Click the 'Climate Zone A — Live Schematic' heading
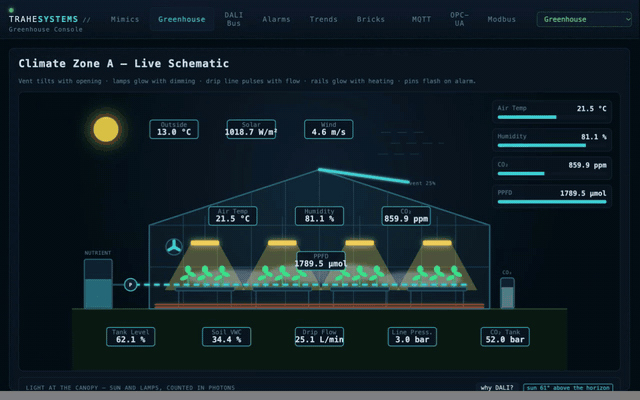This screenshot has height=400, width=640. [x=124, y=63]
